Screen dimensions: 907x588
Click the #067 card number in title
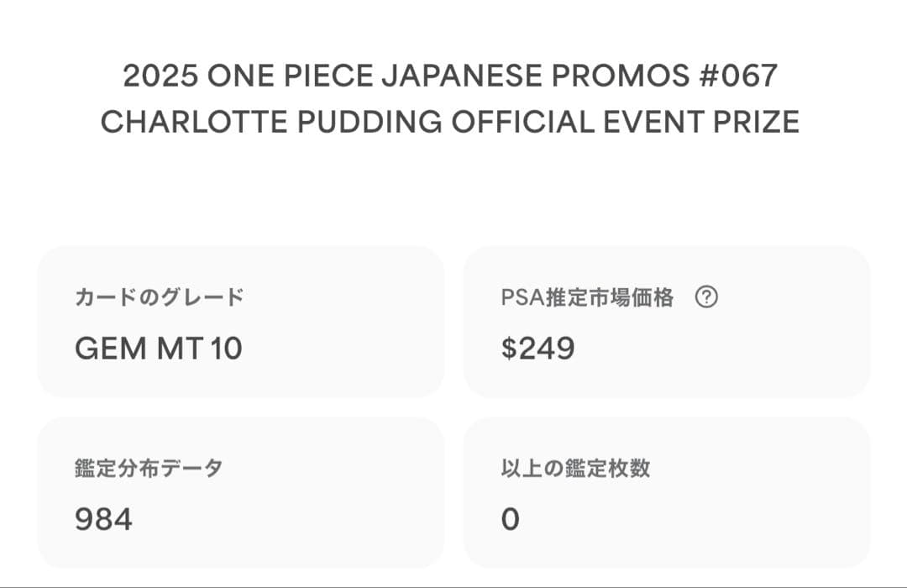coord(739,76)
